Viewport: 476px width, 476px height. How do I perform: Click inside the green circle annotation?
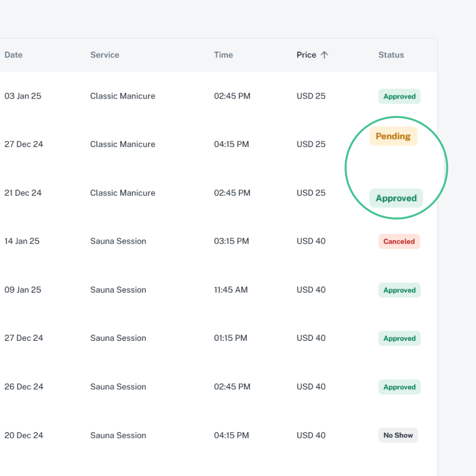click(396, 167)
